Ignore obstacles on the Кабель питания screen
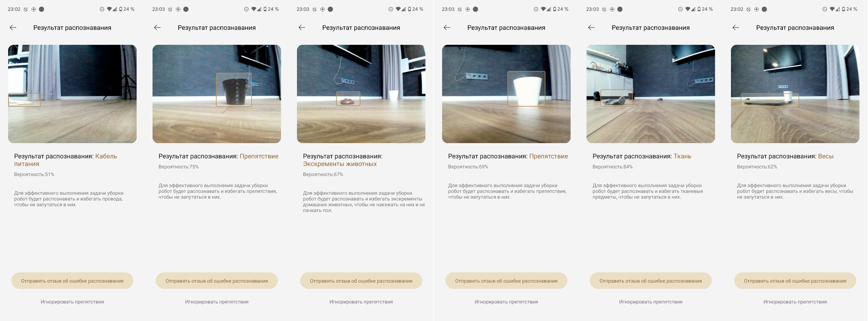868x321 pixels. point(72,302)
